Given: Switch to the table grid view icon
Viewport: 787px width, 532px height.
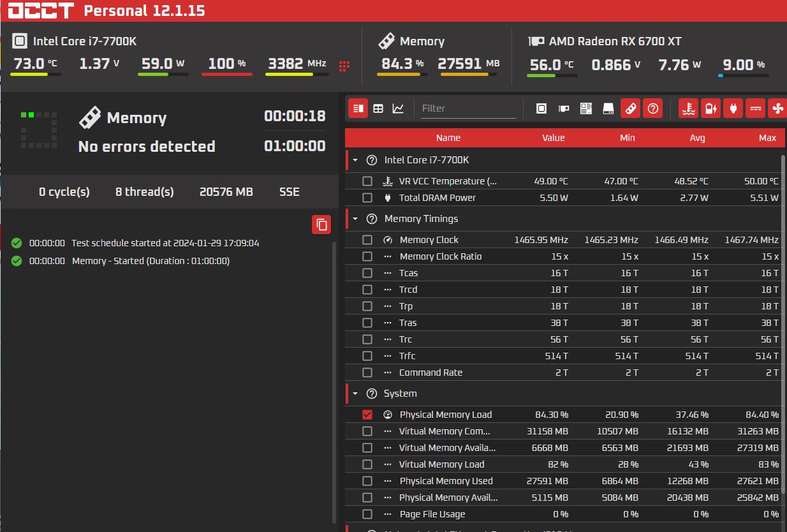Looking at the screenshot, I should tap(378, 108).
